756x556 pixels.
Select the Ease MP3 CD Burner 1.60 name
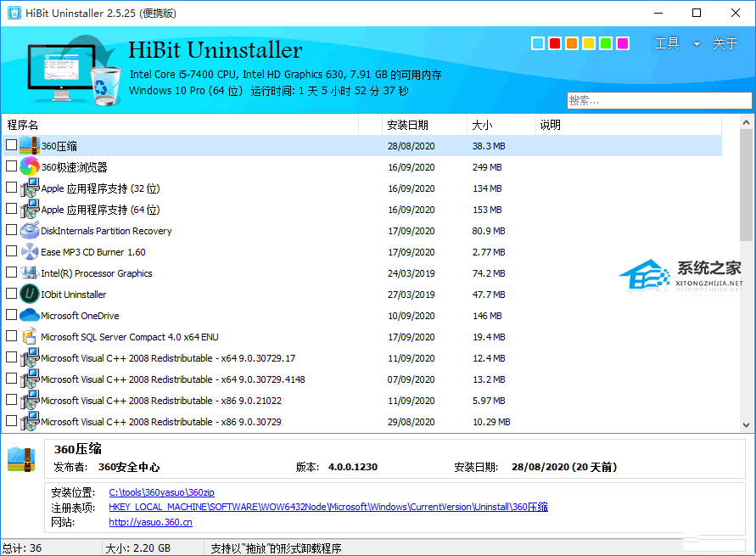coord(93,252)
